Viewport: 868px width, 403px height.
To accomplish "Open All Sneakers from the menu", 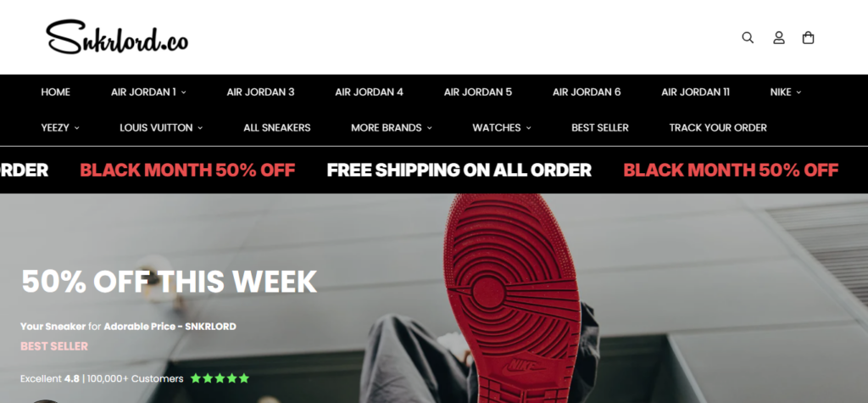I will pyautogui.click(x=277, y=127).
